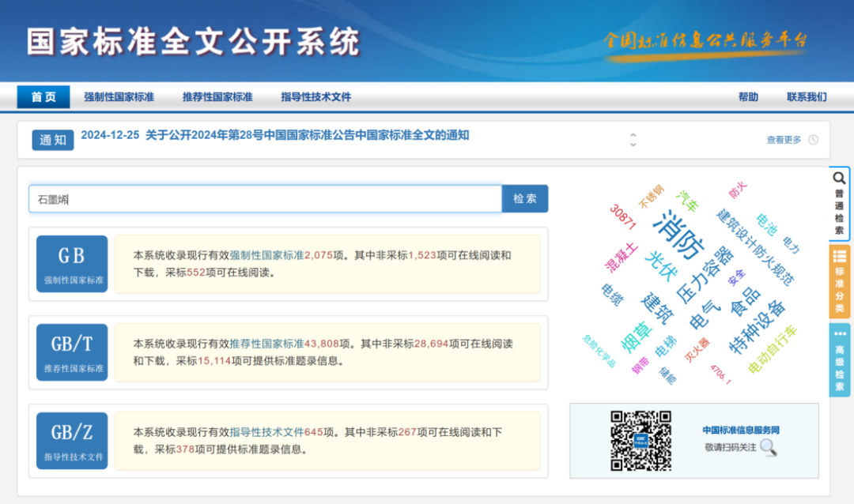The height and width of the screenshot is (504, 854).
Task: Open the 帮助 menu item
Action: pos(748,97)
